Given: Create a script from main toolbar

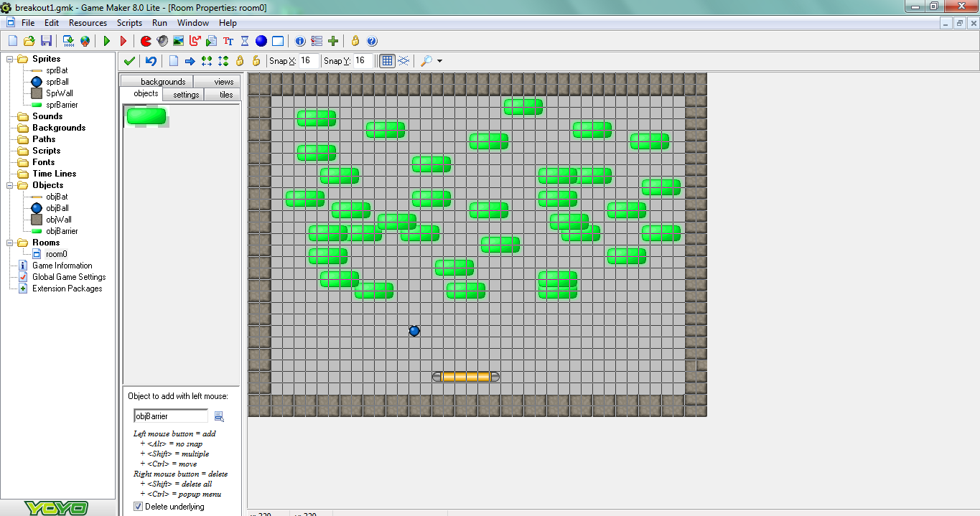Looking at the screenshot, I should tap(212, 41).
